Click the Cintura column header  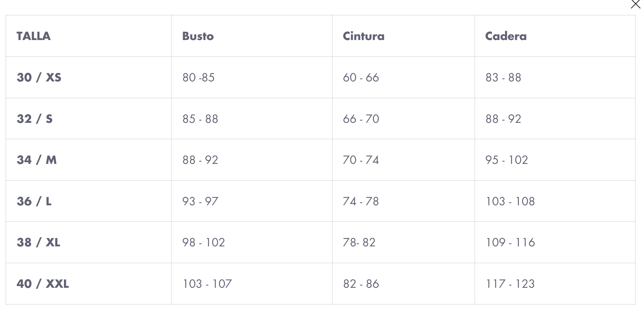363,36
